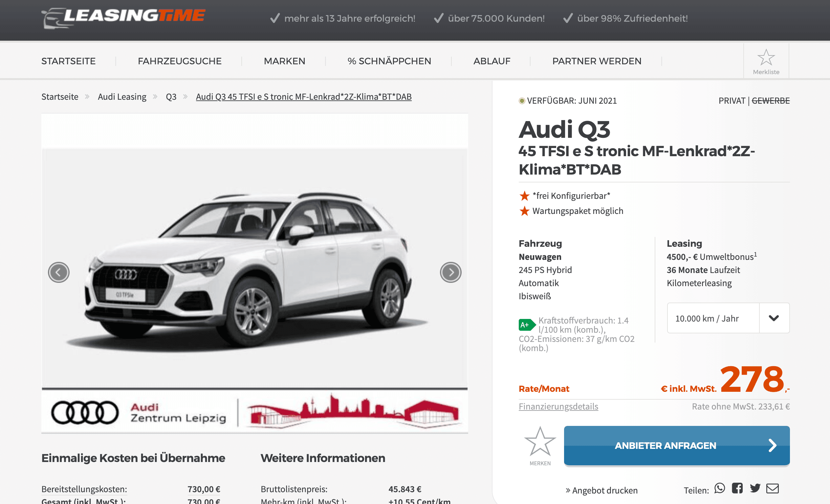Show previous car image arrow

[x=59, y=272]
